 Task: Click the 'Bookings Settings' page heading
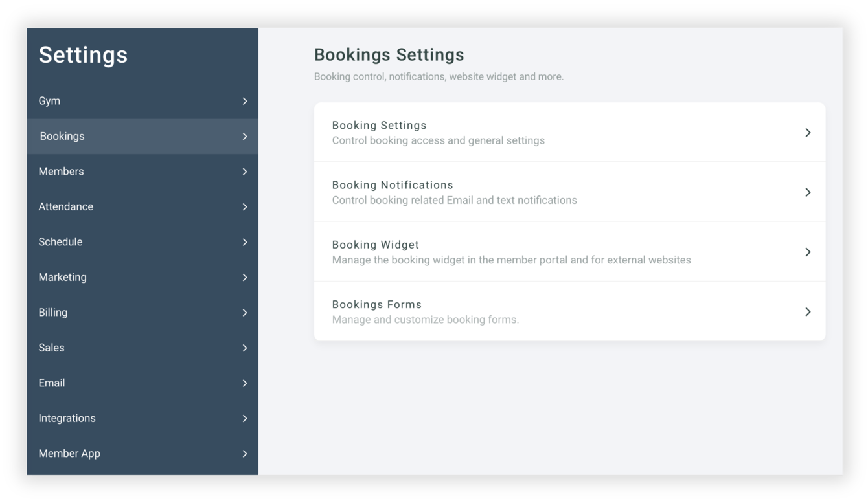[x=389, y=55]
